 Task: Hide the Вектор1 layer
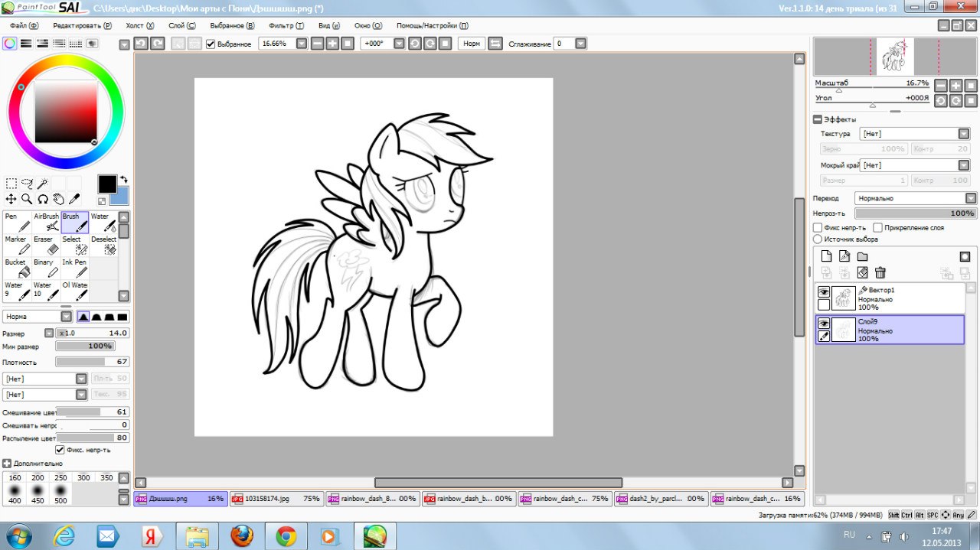(824, 292)
